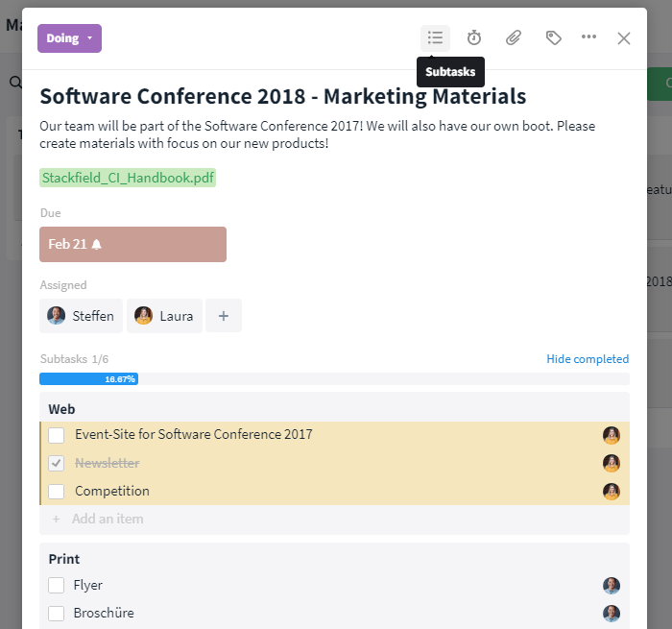This screenshot has width=672, height=629.
Task: Click the Add an item field
Action: coord(108,520)
